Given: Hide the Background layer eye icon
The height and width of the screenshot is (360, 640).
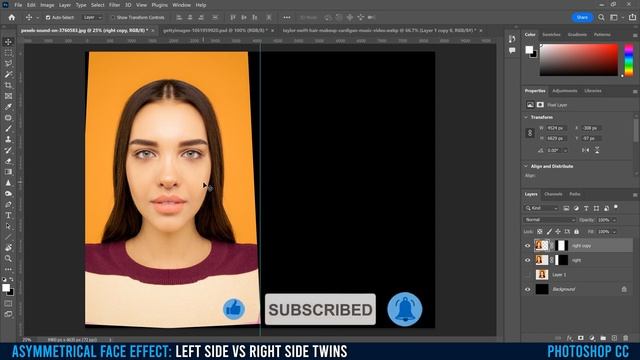Looking at the screenshot, I should (527, 289).
